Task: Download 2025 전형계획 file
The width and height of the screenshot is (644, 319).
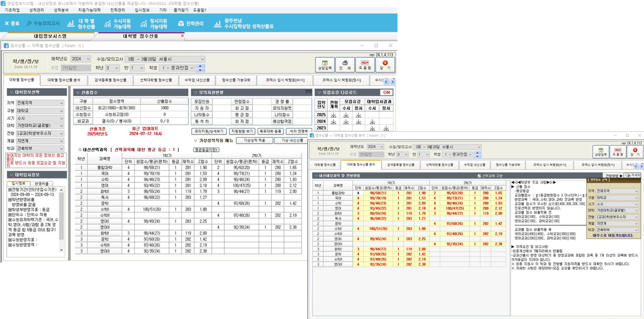Action: click(x=333, y=115)
